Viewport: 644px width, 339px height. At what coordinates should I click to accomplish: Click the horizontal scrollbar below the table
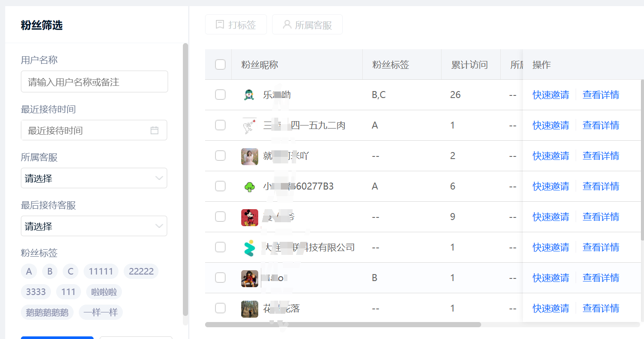point(343,325)
